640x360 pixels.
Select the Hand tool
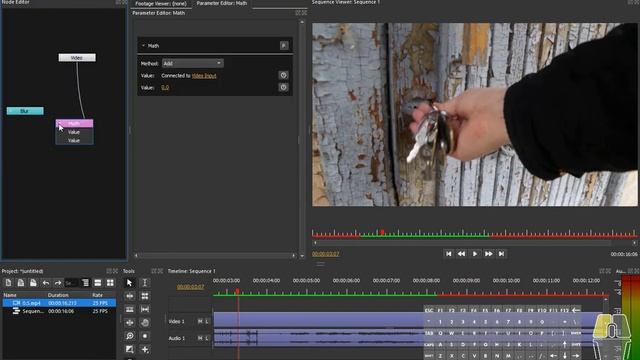(144, 322)
